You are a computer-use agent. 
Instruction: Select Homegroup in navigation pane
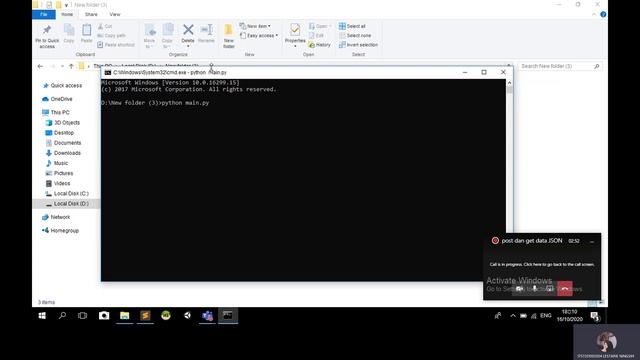pos(60,231)
